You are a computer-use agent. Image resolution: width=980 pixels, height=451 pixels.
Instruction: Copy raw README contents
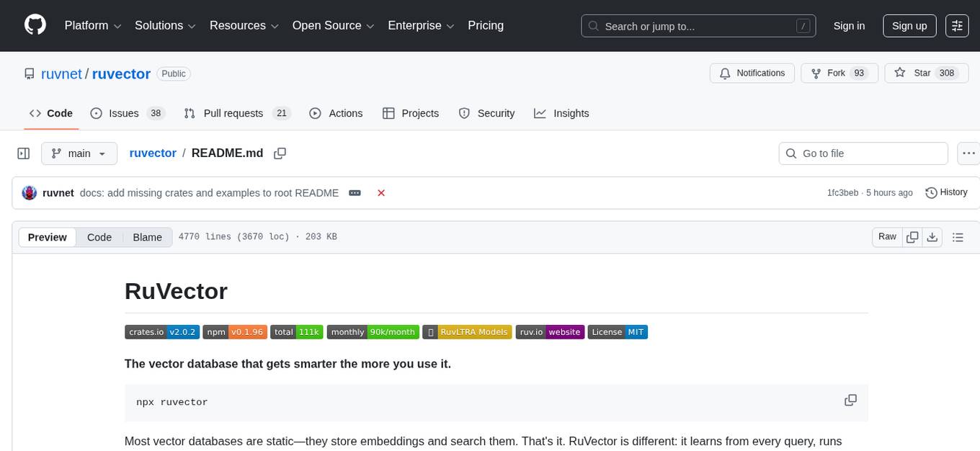point(912,236)
